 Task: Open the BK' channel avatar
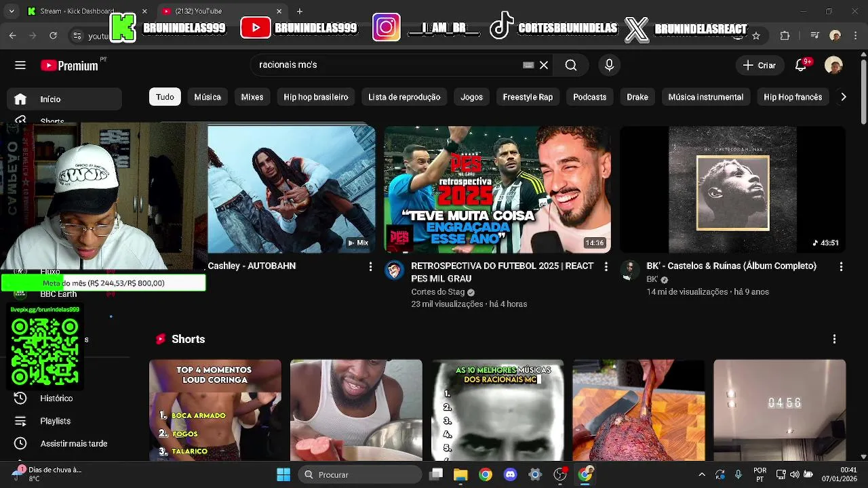point(630,270)
